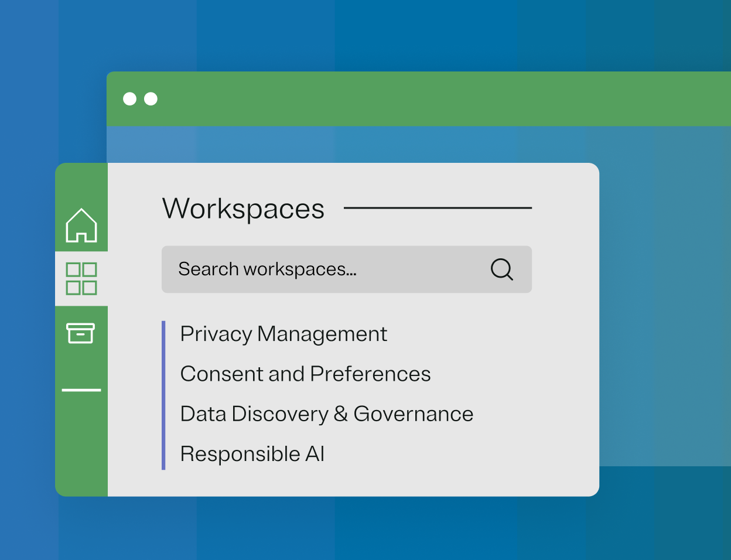Open the Privacy Management workspace
Screen dimensions: 731x560
pyautogui.click(x=283, y=334)
